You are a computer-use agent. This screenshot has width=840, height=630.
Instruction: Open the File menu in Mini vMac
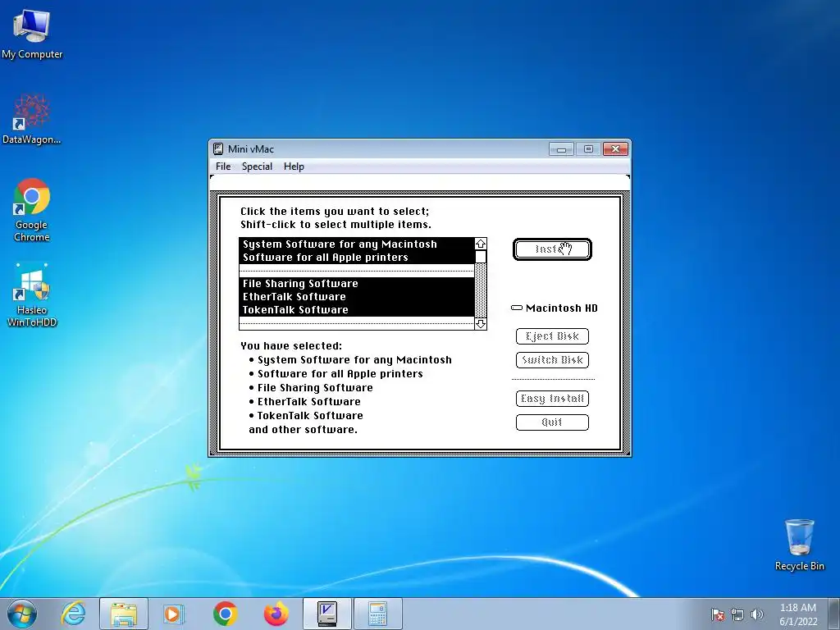pyautogui.click(x=223, y=167)
